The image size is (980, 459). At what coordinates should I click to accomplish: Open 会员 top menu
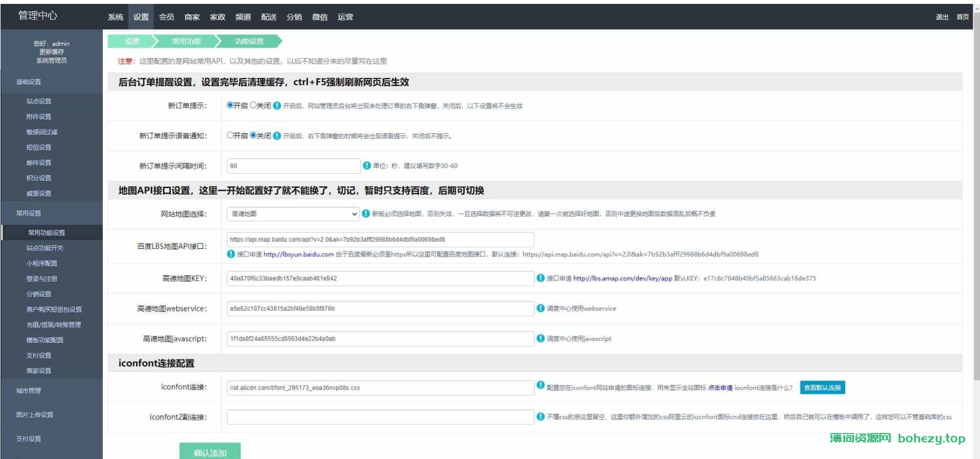(x=166, y=17)
